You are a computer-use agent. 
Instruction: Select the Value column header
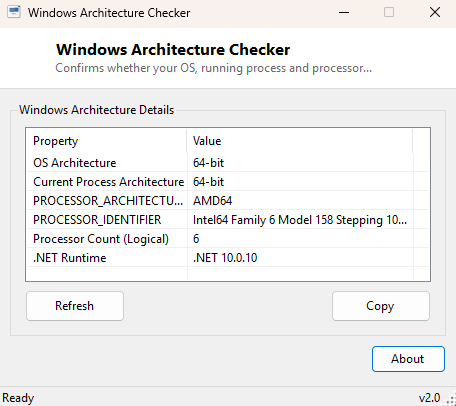tap(300, 141)
